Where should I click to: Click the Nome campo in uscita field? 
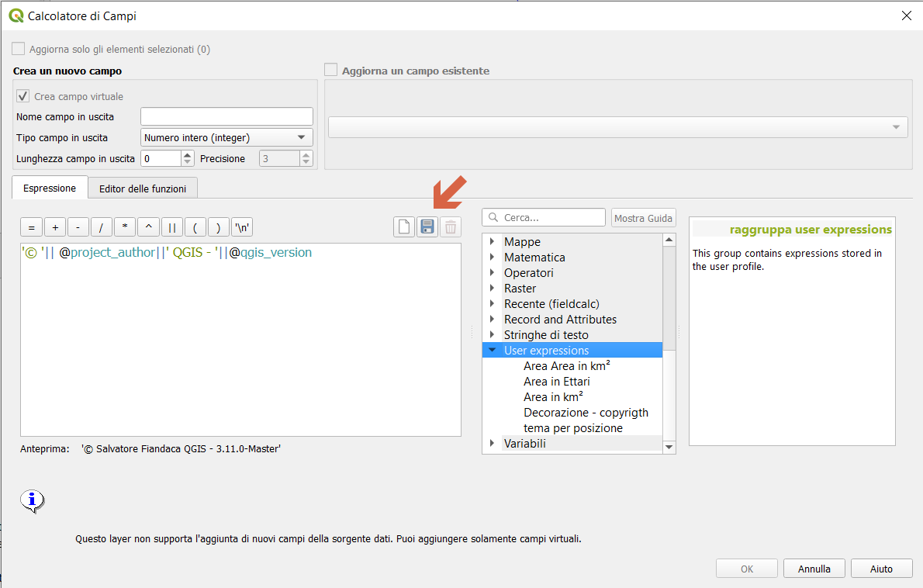226,117
